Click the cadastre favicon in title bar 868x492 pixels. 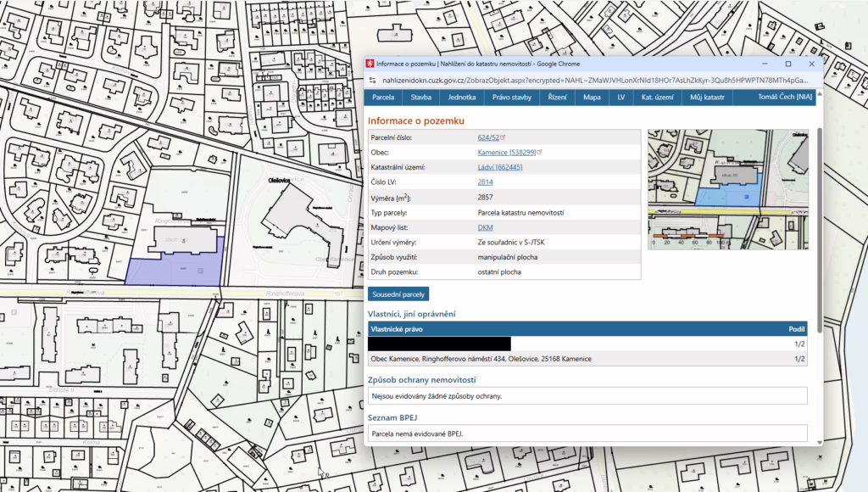370,64
